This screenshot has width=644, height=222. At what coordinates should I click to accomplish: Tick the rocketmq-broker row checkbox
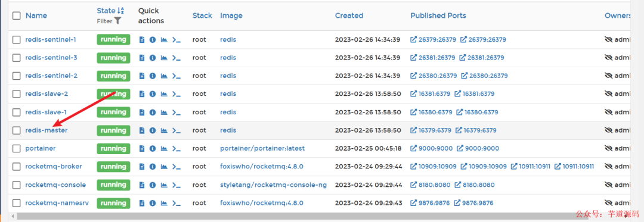(x=16, y=167)
